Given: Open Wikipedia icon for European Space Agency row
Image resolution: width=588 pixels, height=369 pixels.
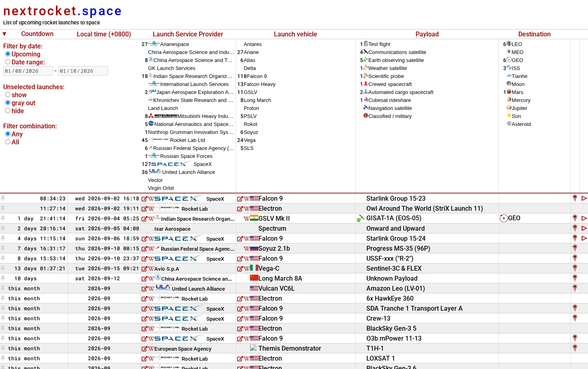Looking at the screenshot, I should [x=151, y=349].
